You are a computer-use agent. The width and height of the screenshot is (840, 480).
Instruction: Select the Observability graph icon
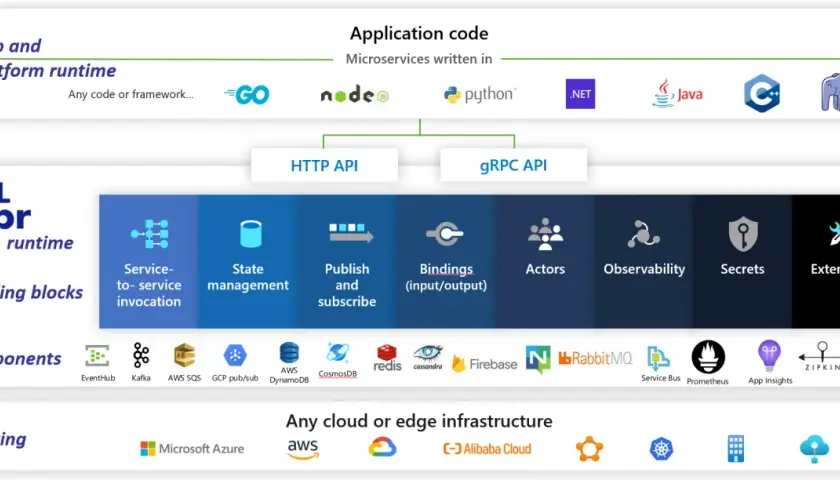(643, 234)
